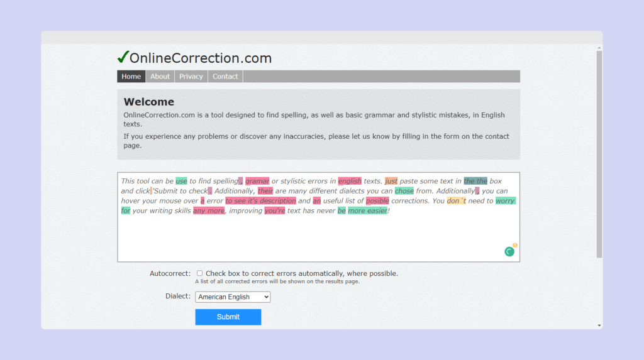Viewport: 644px width, 360px height.
Task: Click the 'Check box to correct errors automatically' label
Action: 302,273
